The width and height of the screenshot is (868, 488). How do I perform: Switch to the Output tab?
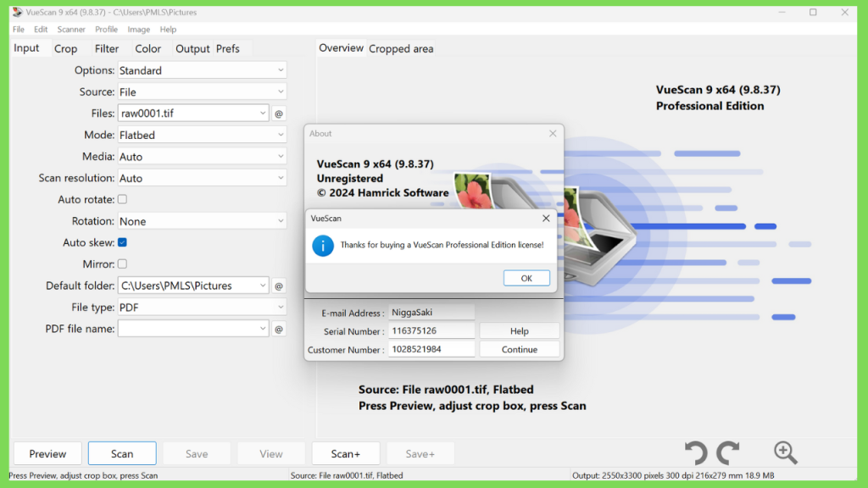[192, 48]
